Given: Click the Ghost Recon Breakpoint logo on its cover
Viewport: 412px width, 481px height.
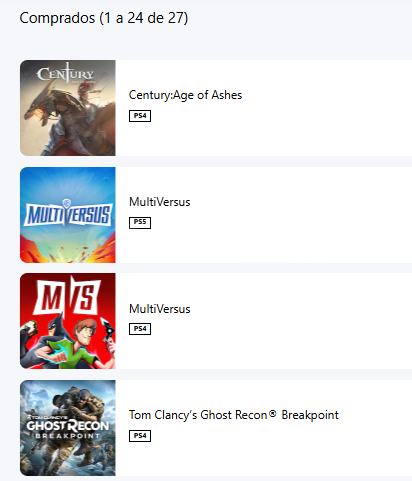Looking at the screenshot, I should (68, 428).
